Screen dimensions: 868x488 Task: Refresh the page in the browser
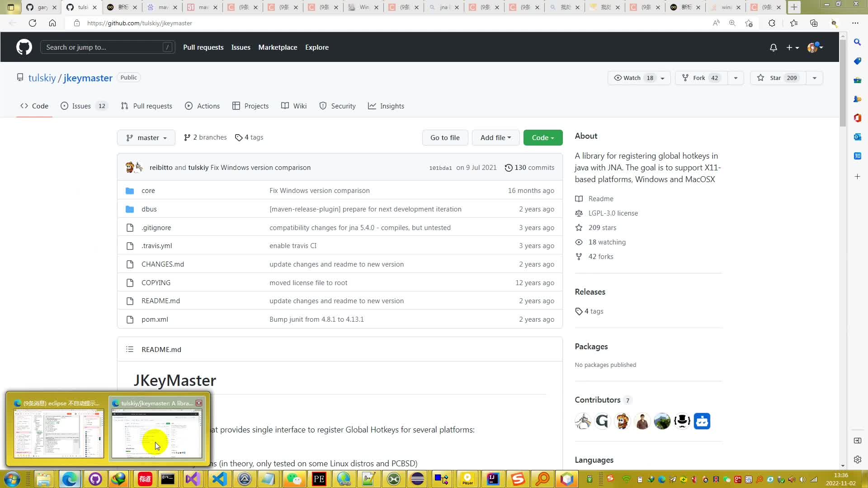pyautogui.click(x=32, y=23)
